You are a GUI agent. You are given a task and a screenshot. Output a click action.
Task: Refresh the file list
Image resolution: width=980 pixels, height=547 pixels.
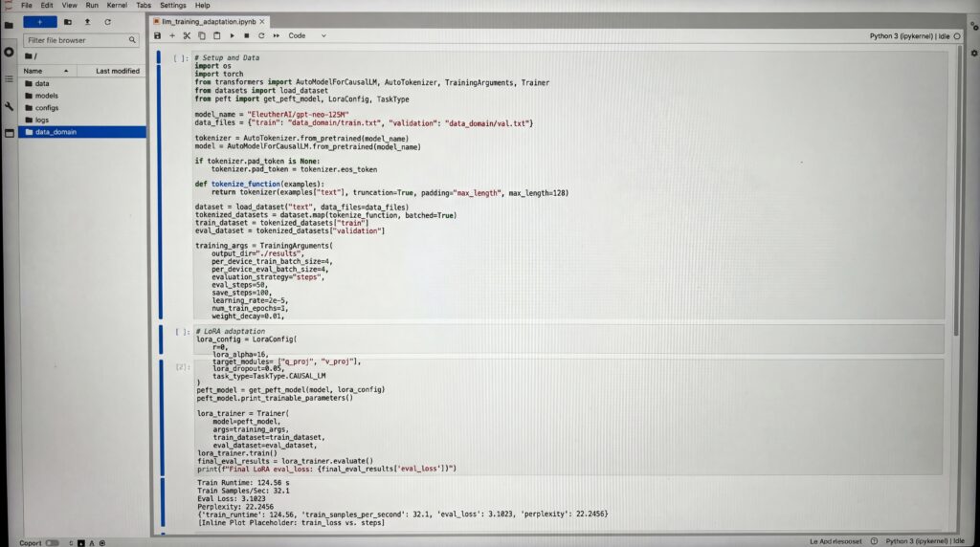click(x=107, y=22)
